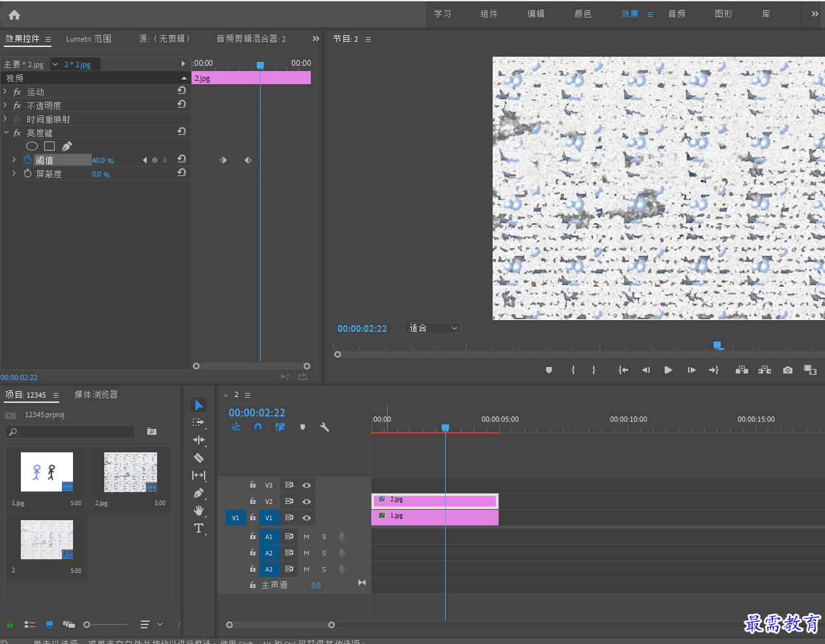Switch to 音频 workspace
This screenshot has width=825, height=644.
click(677, 14)
